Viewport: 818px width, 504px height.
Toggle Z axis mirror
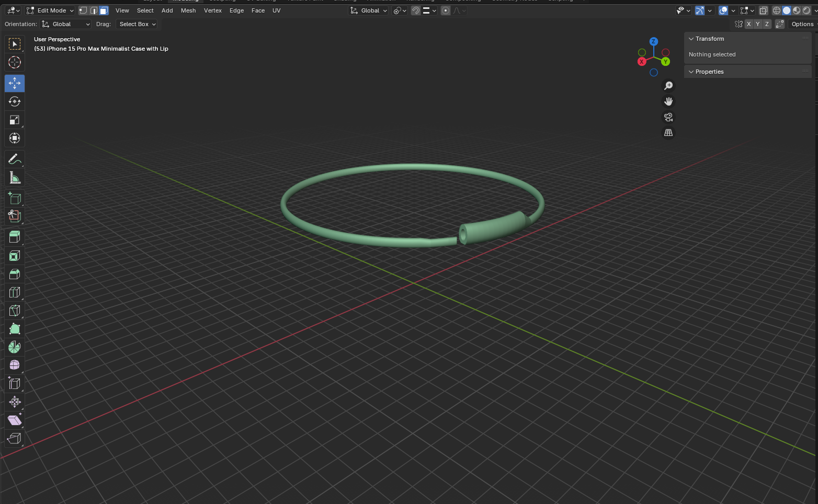pos(767,24)
